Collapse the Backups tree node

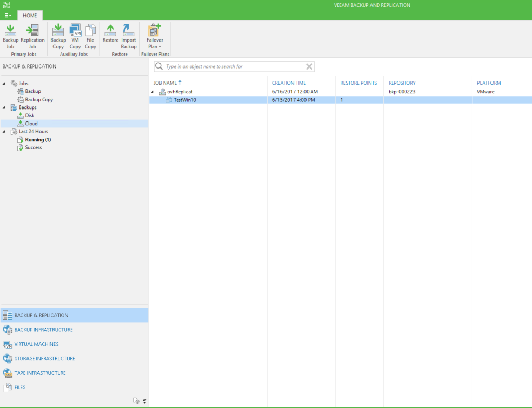[4, 107]
